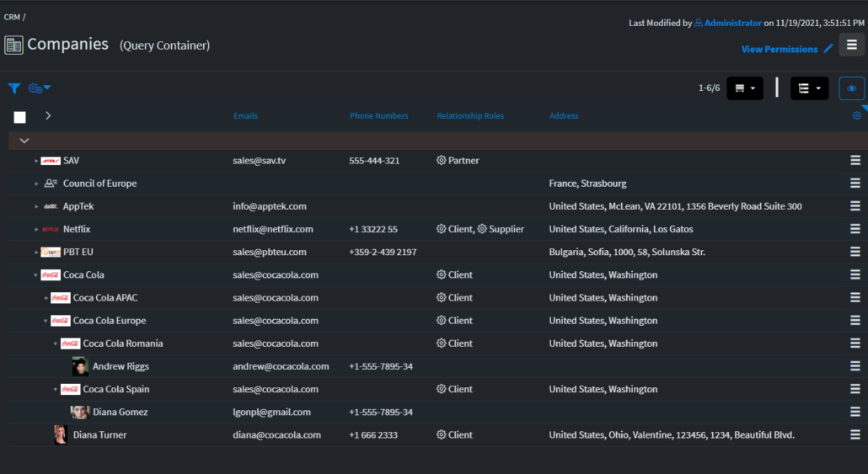The height and width of the screenshot is (474, 868).
Task: Expand the PBT EU row
Action: (x=36, y=253)
